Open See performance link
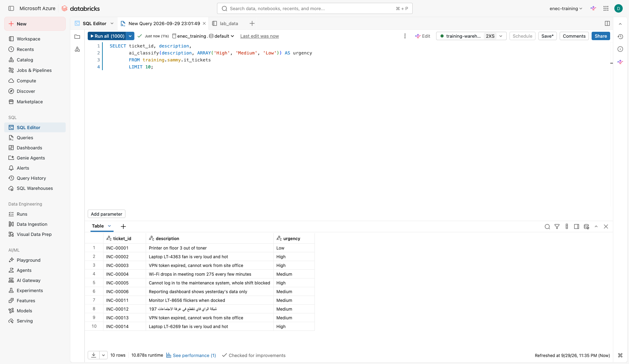This screenshot has height=364, width=629. [x=191, y=355]
